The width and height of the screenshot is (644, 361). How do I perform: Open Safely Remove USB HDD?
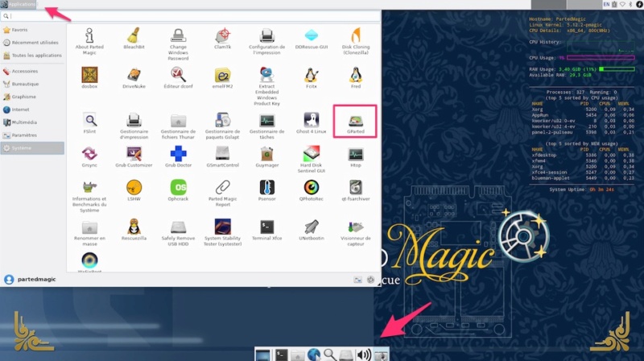[x=178, y=233]
